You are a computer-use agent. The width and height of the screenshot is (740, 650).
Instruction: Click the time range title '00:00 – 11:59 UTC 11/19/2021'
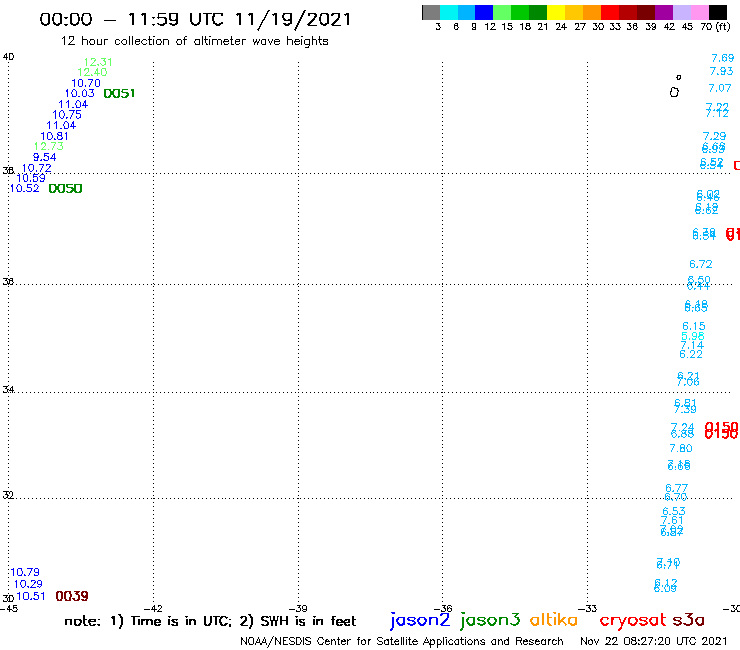pos(195,19)
